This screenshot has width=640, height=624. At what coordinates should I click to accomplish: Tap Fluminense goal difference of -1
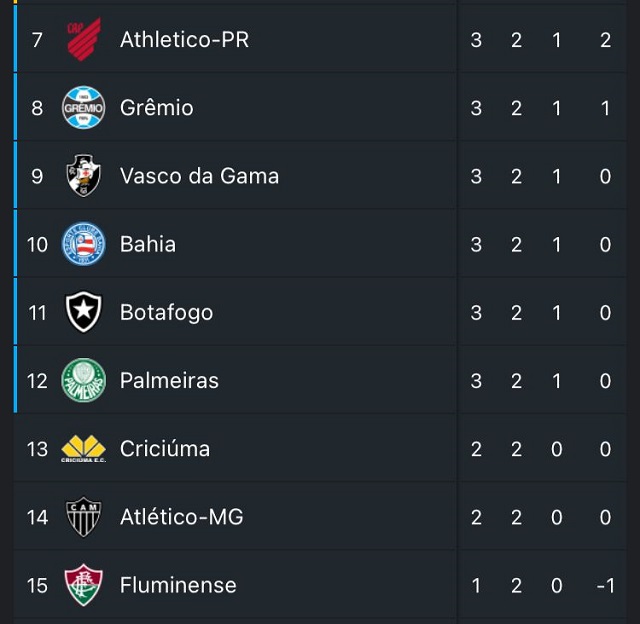605,586
